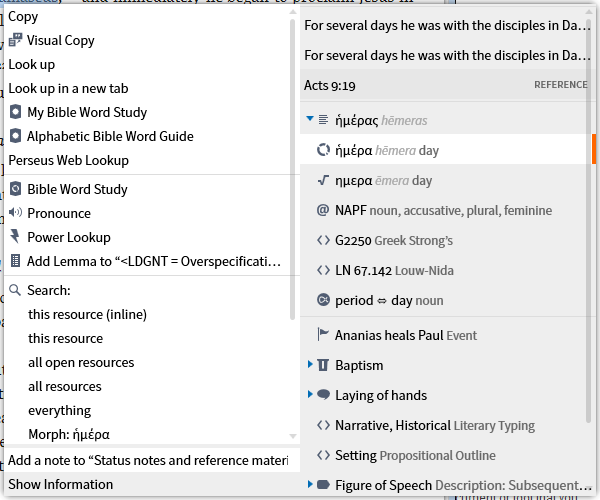This screenshot has width=600, height=500.
Task: Choose Look up in a new tab
Action: [69, 88]
